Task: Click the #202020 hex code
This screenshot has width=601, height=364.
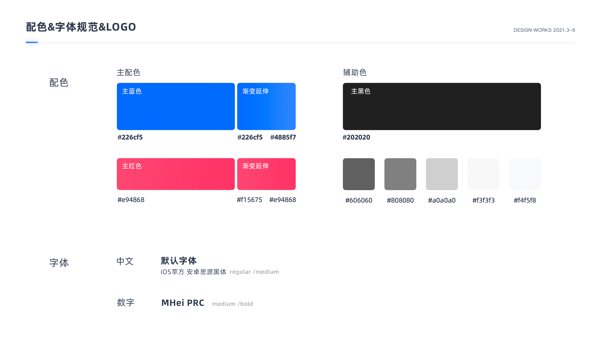Action: pos(356,137)
